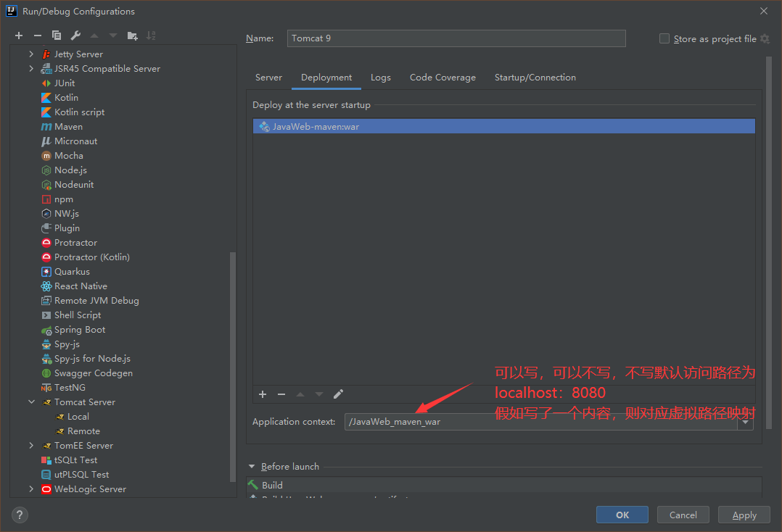Copy configuration icon in toolbar

(x=57, y=36)
